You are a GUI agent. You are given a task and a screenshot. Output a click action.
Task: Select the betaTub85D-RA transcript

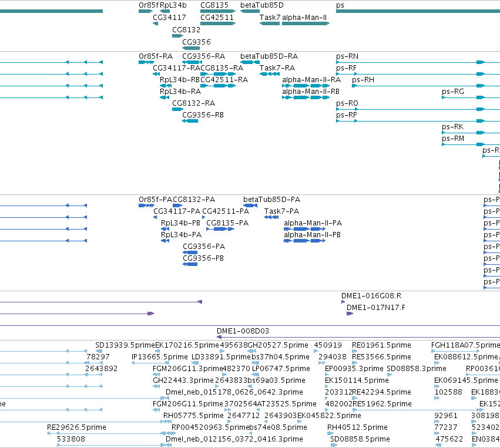[x=269, y=56]
